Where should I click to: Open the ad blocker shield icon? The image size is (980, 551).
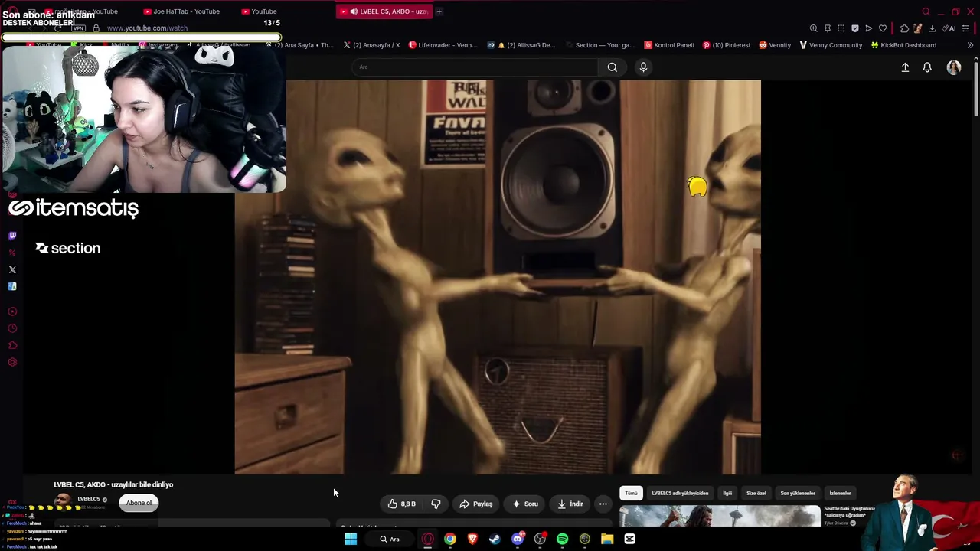(x=855, y=28)
